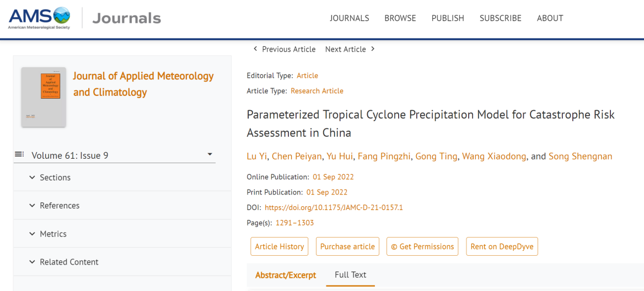Click the Previous Article left chevron
644x291 pixels.
255,49
